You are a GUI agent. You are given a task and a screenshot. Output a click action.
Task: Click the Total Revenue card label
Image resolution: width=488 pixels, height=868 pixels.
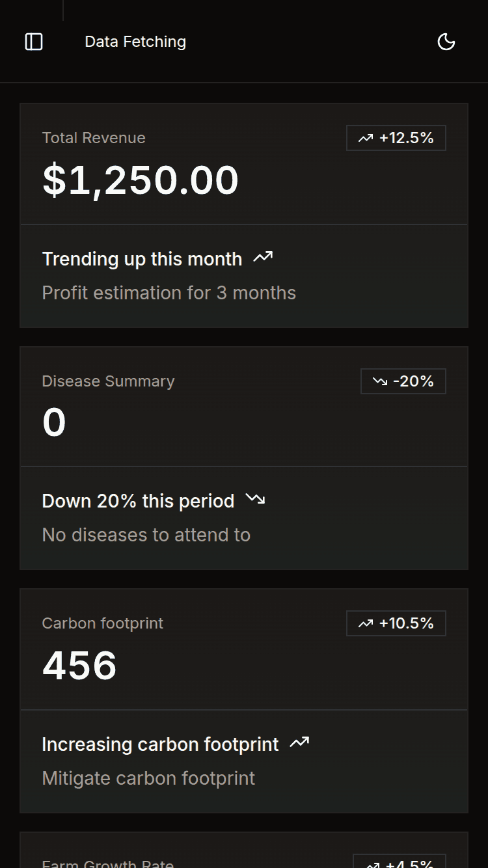coord(94,138)
